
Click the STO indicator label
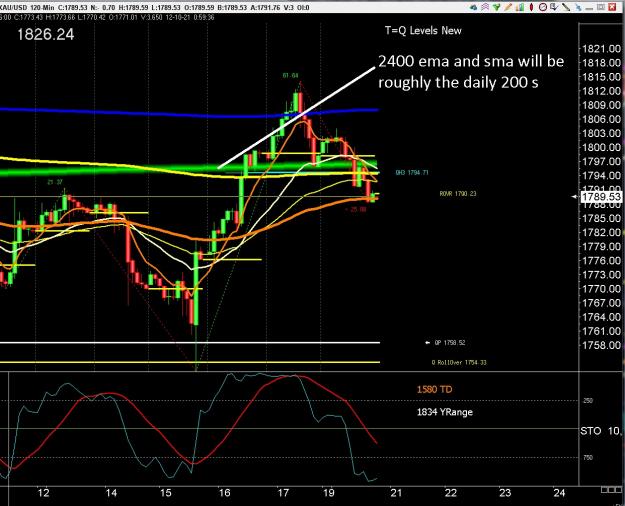click(590, 431)
